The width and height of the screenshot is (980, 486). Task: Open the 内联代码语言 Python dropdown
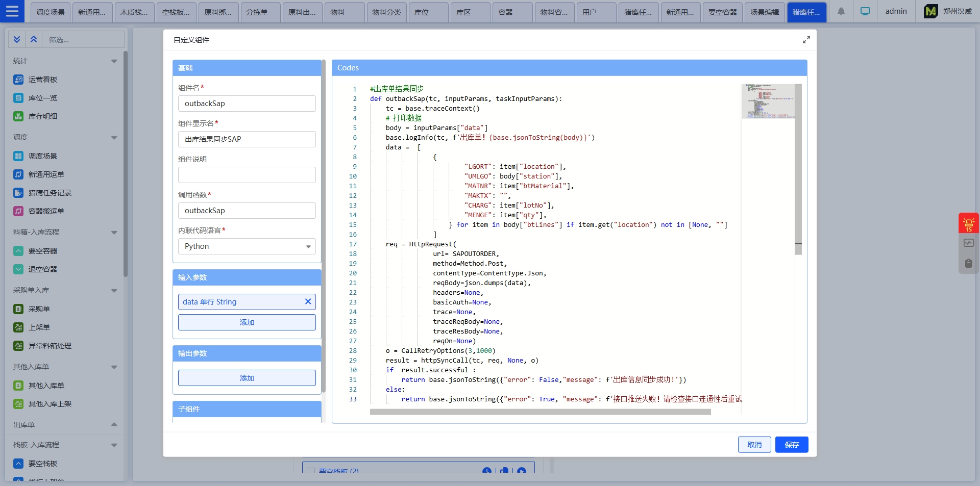coord(247,246)
